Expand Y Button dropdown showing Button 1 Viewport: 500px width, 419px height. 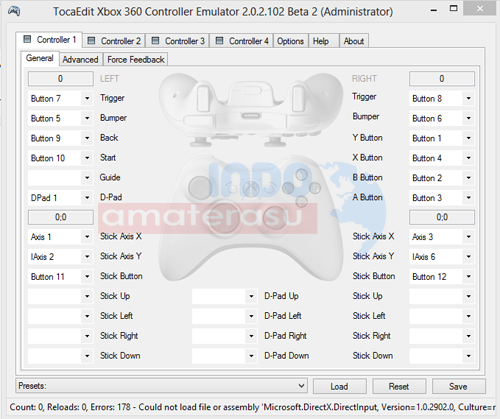coord(442,138)
